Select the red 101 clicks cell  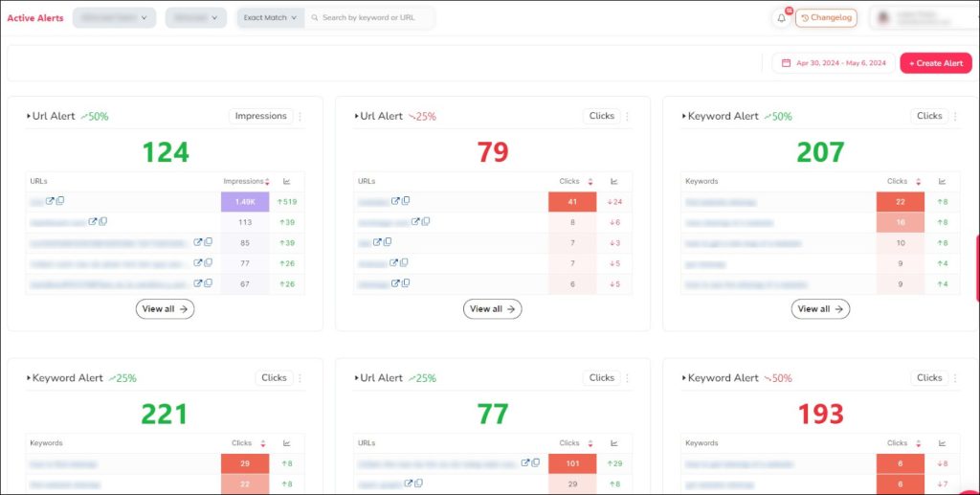[572, 463]
